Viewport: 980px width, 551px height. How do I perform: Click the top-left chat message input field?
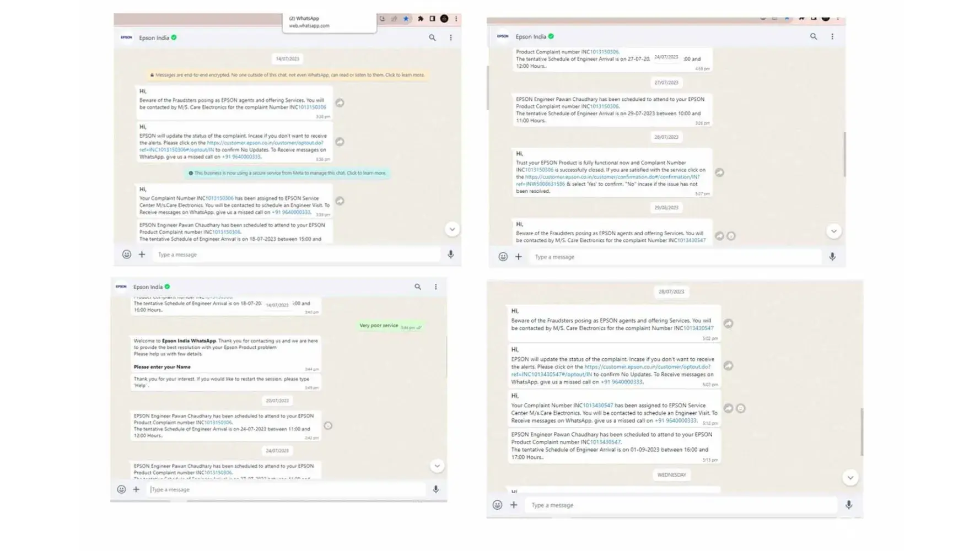pyautogui.click(x=297, y=255)
